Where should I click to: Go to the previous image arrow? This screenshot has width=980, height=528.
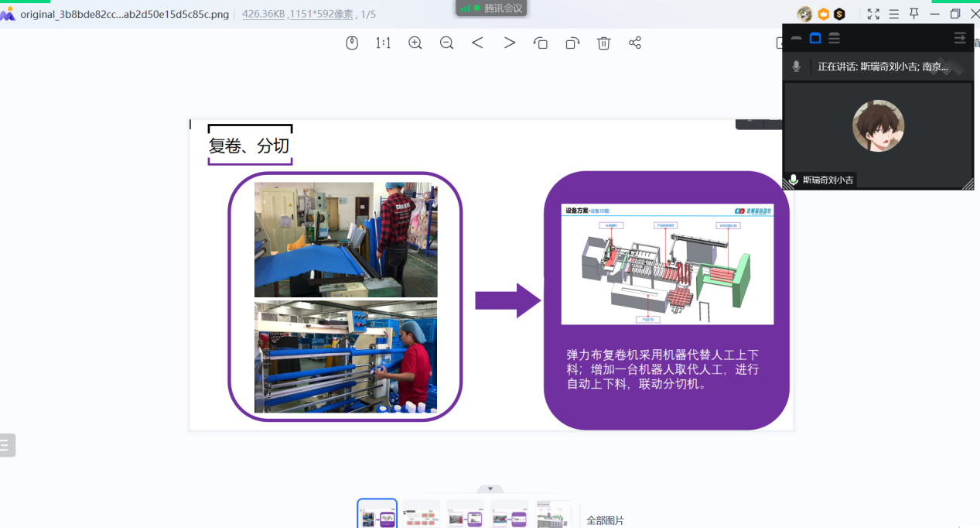477,43
